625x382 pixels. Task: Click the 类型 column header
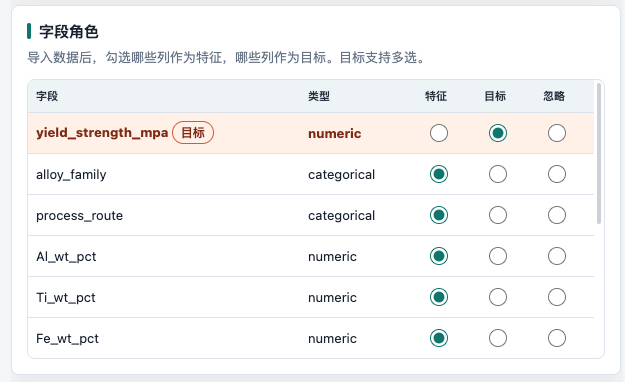tap(319, 96)
